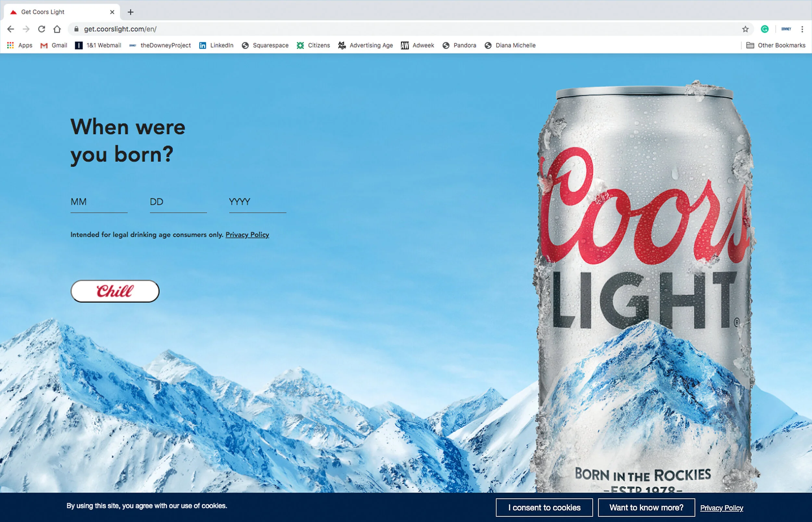The width and height of the screenshot is (812, 522).
Task: Expand the Other Bookmarks folder
Action: [776, 45]
